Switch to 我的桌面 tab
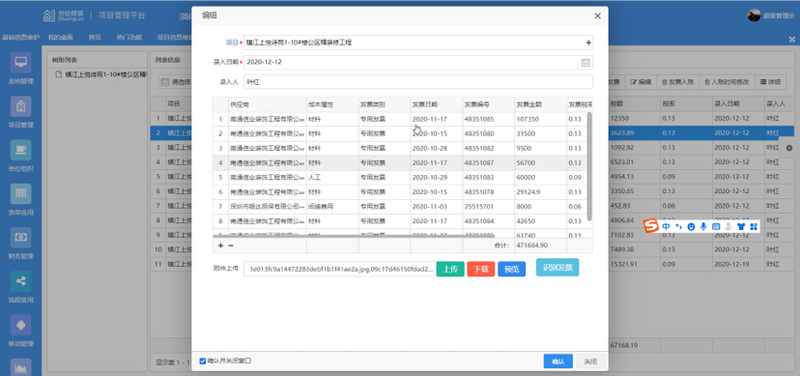Viewport: 800px width, 376px height. click(60, 37)
